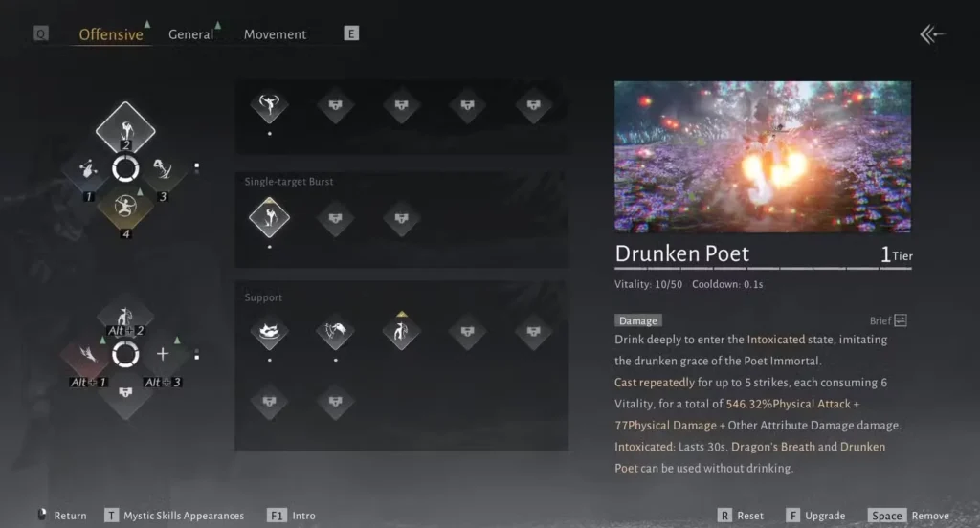The image size is (980, 528).
Task: Open Mystic Skills Appearances
Action: (174, 516)
